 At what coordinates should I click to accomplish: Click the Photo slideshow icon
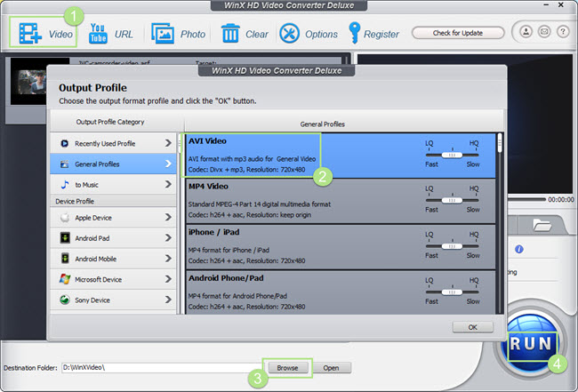[x=163, y=34]
